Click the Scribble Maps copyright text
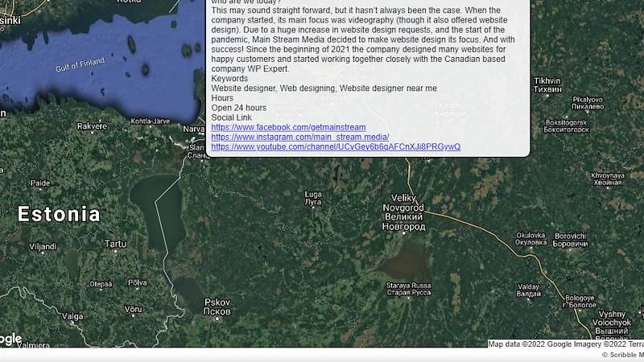This screenshot has height=362, width=644. tap(624, 355)
